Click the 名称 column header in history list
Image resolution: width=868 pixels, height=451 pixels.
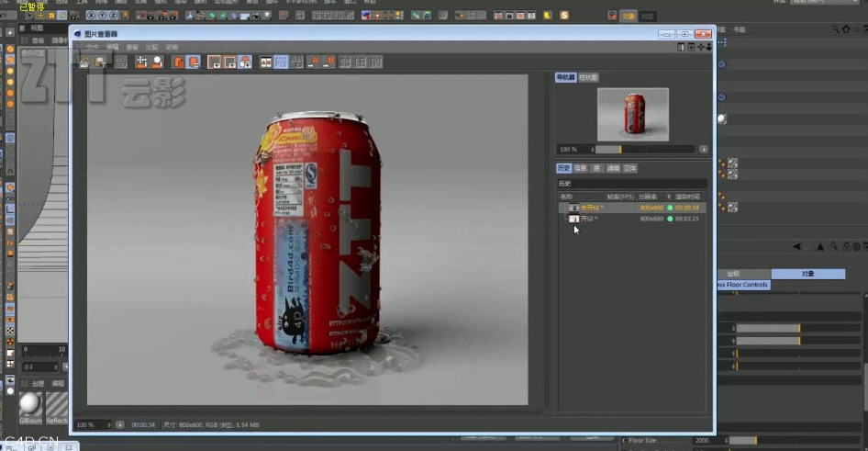[566, 197]
